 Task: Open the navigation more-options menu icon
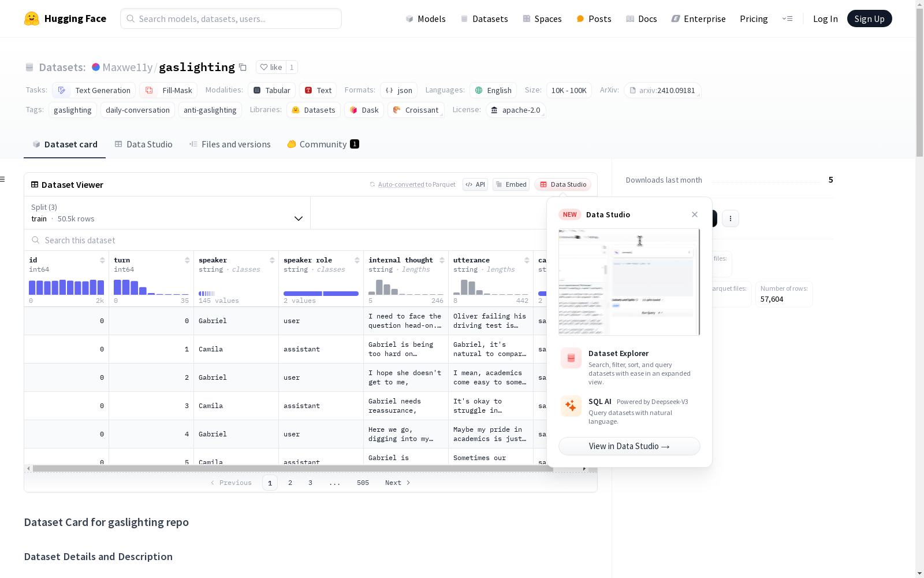point(787,18)
